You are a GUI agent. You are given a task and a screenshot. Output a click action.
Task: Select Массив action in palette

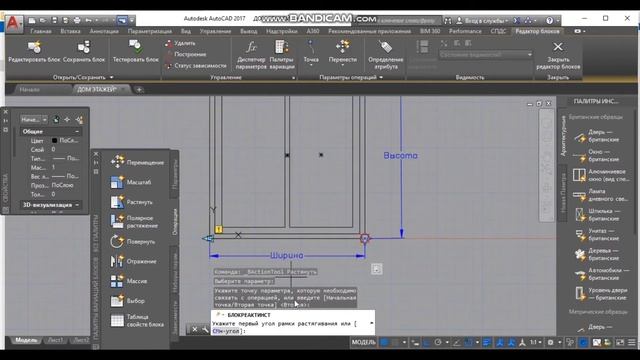pyautogui.click(x=129, y=281)
